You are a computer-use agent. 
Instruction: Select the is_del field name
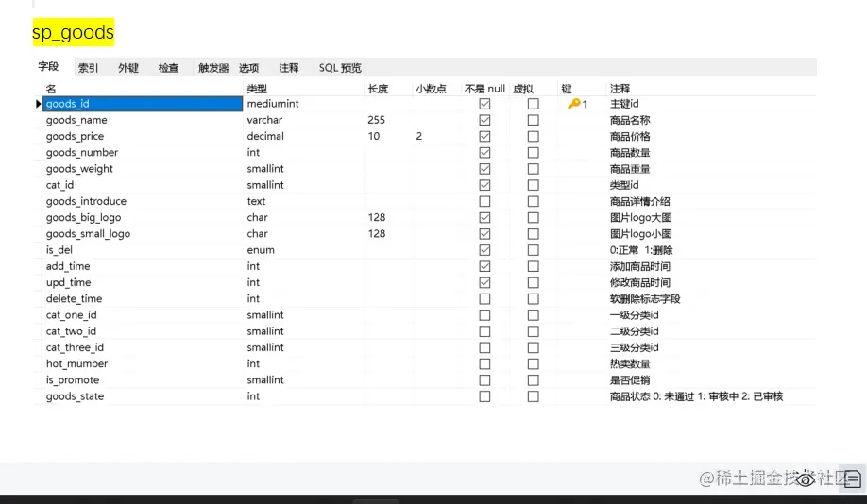pos(59,250)
